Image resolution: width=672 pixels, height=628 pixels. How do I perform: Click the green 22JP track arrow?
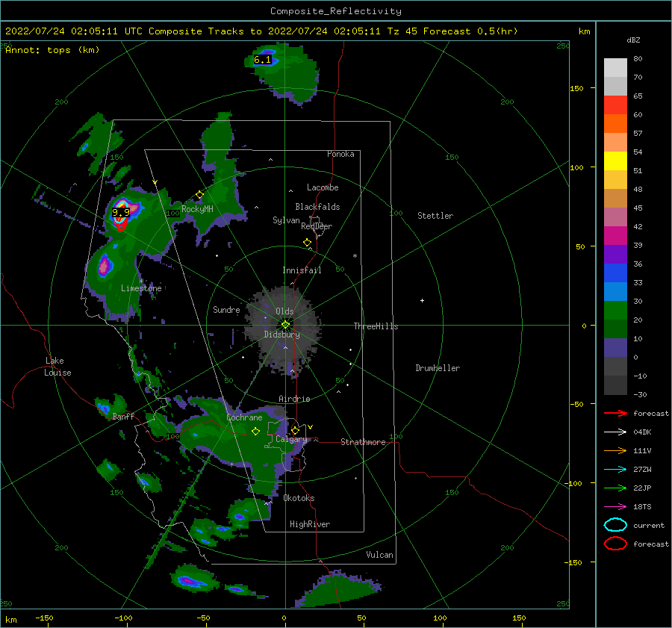click(x=615, y=488)
